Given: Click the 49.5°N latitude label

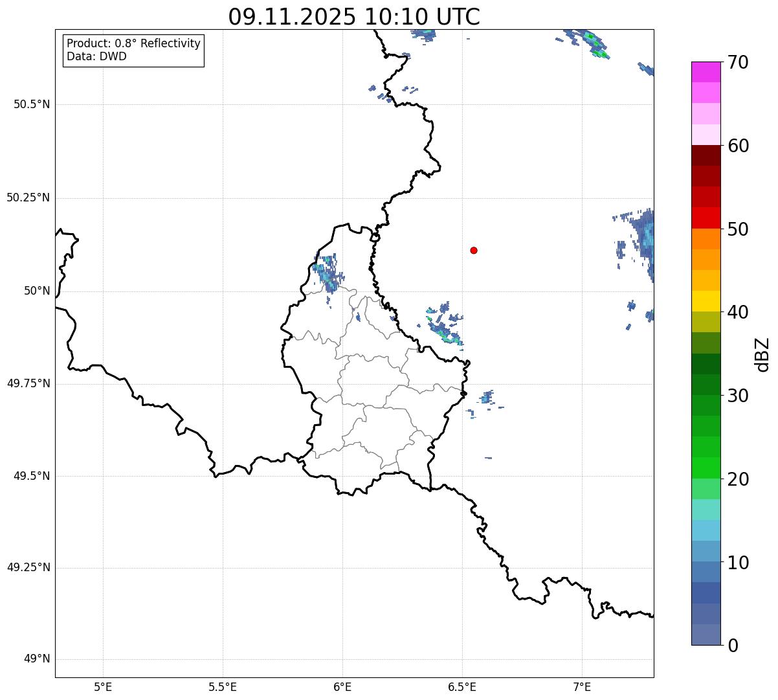Looking at the screenshot, I should coord(32,476).
